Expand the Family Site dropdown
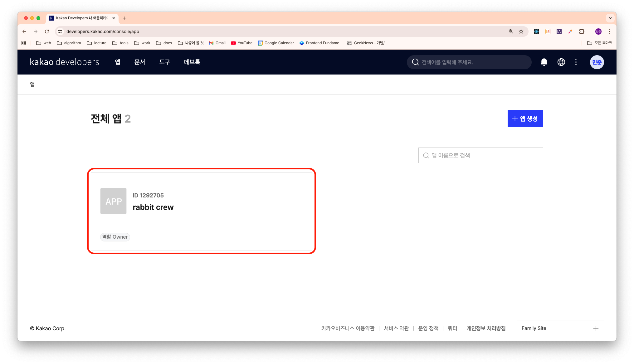 click(x=560, y=328)
